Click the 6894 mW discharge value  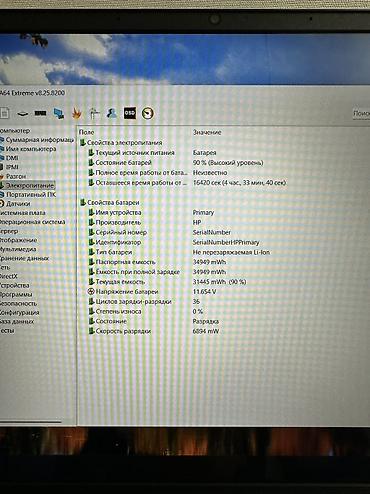tap(206, 331)
